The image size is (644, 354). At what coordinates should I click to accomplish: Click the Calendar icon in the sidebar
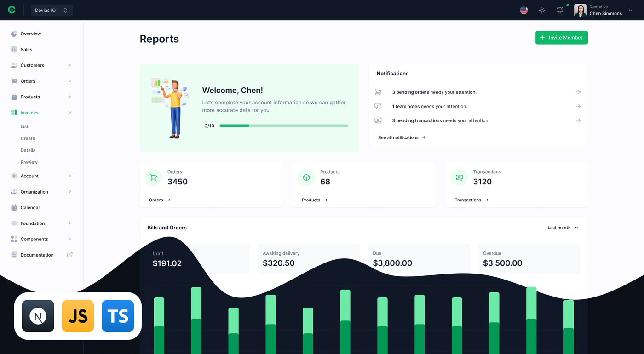click(14, 207)
